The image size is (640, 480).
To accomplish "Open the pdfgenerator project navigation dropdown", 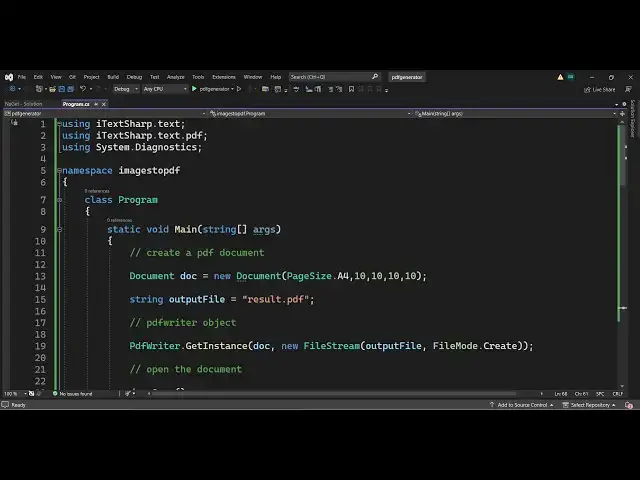I will pos(105,113).
